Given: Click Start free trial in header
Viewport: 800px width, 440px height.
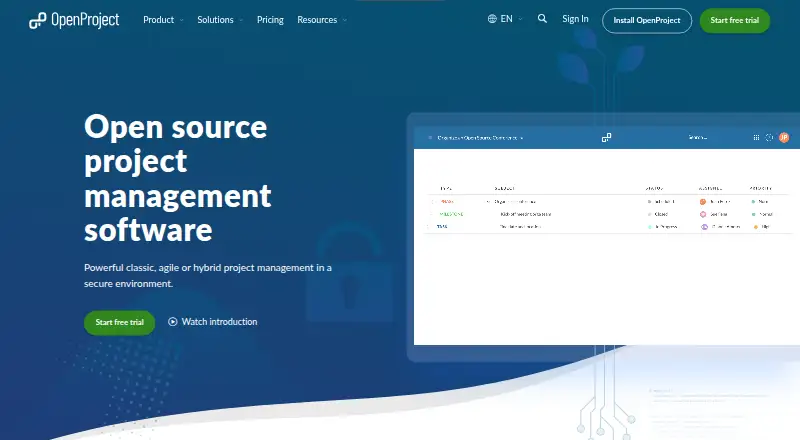Looking at the screenshot, I should [x=735, y=20].
